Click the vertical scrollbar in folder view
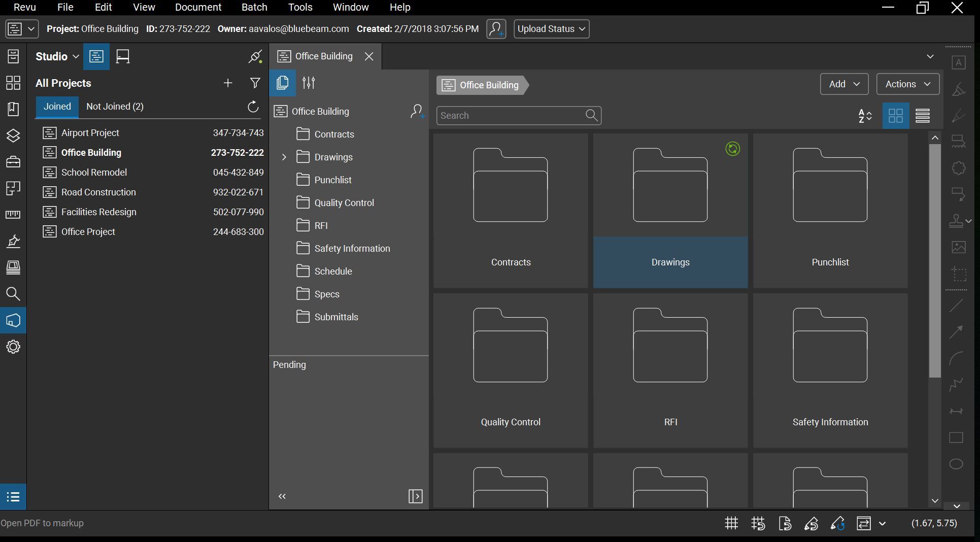This screenshot has width=980, height=542. tap(935, 261)
